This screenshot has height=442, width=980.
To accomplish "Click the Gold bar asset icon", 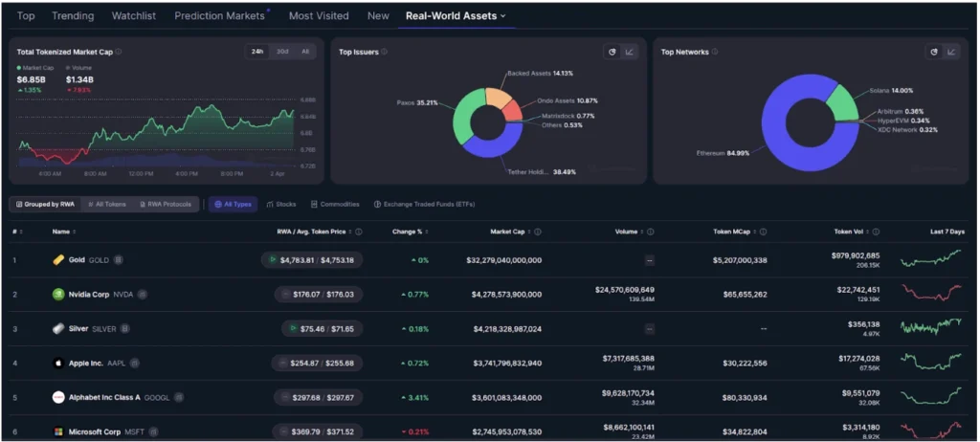I will click(x=57, y=259).
